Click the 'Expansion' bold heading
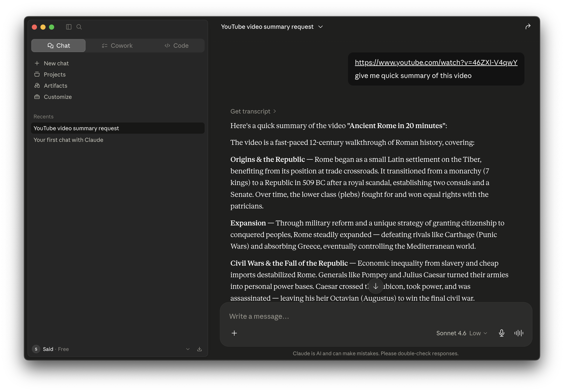Screen dimensions: 564x392 (x=248, y=223)
